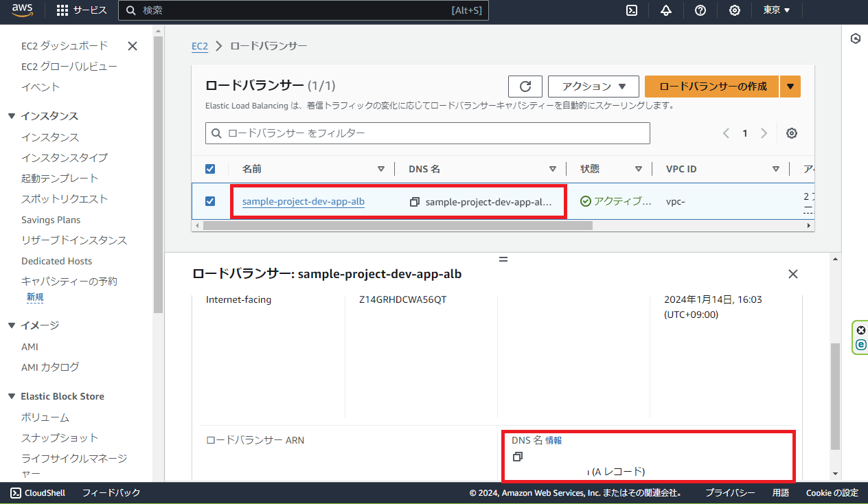Collapse the イメージ sidebar section
868x504 pixels.
click(12, 325)
